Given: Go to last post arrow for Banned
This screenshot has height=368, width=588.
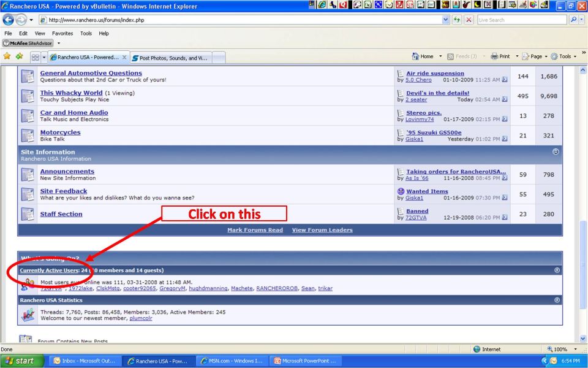Looking at the screenshot, I should (x=505, y=217).
